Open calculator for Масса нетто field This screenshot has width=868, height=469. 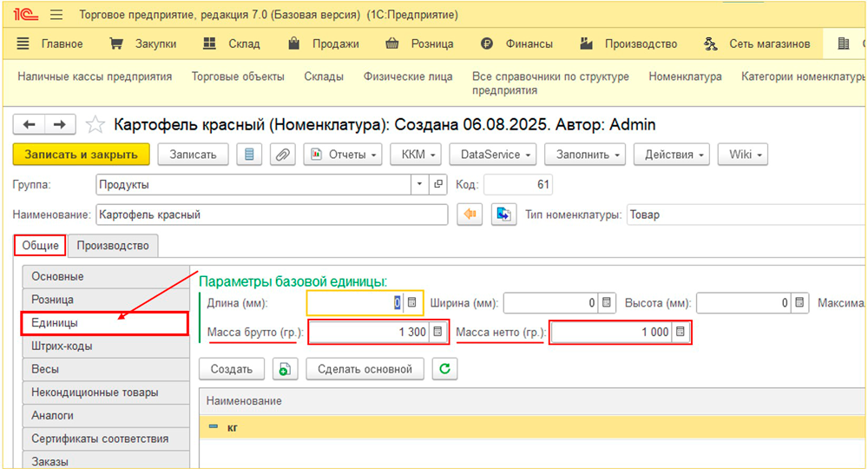[x=680, y=332]
